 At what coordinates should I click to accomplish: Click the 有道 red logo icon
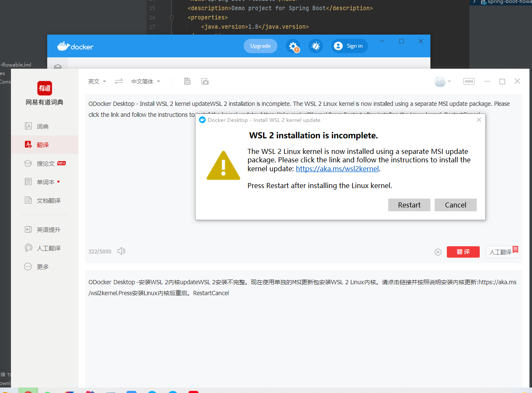45,88
